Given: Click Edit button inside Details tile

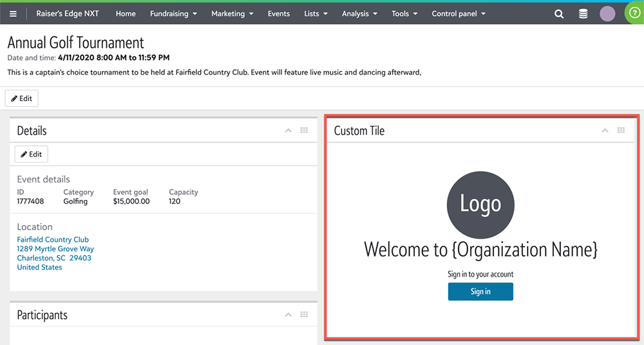Looking at the screenshot, I should 31,154.
